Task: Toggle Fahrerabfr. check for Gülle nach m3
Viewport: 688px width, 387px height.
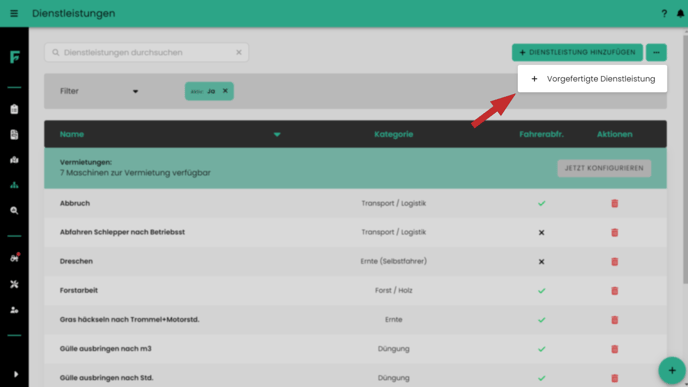Action: click(x=541, y=349)
